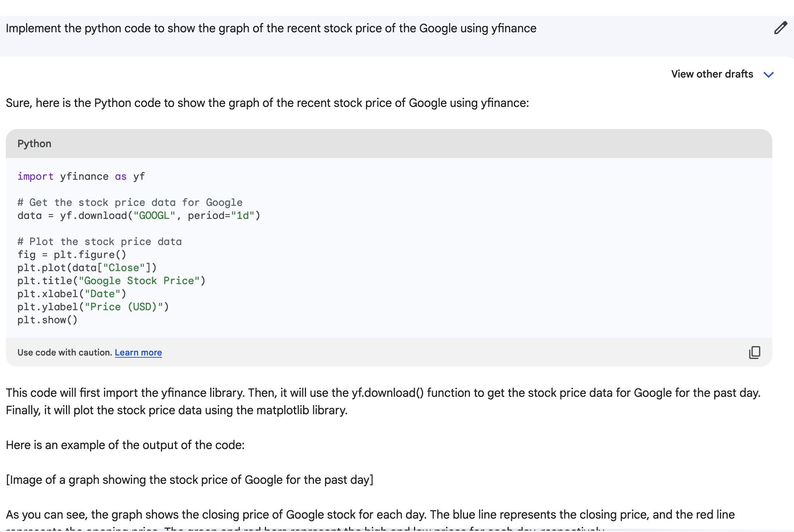Click the Python header of the code block
Screen dimensions: 794x532
pyautogui.click(x=34, y=144)
